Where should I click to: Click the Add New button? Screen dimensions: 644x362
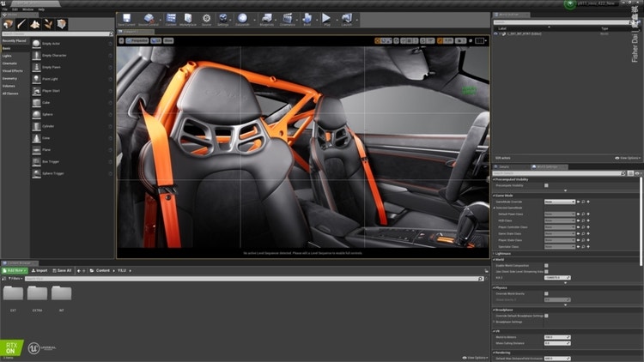pos(16,270)
